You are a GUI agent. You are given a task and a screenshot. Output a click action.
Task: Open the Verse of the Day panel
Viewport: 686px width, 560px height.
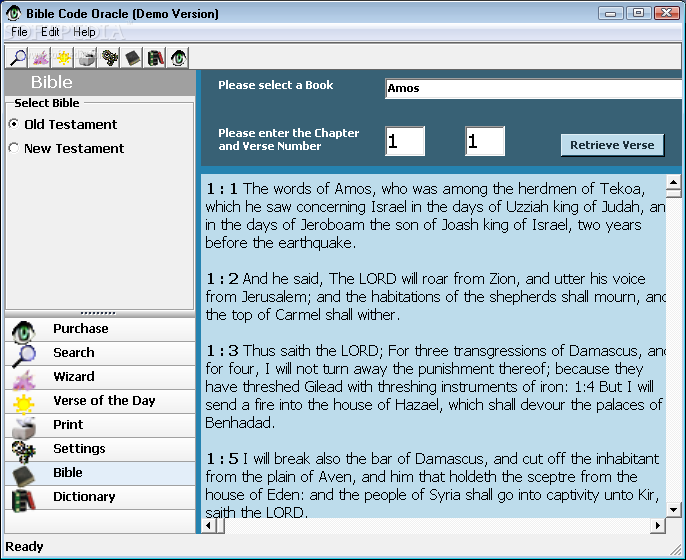[x=100, y=402]
